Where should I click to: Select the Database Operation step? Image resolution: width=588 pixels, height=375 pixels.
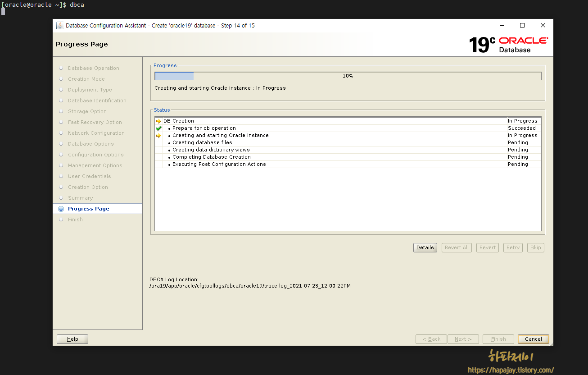click(94, 68)
